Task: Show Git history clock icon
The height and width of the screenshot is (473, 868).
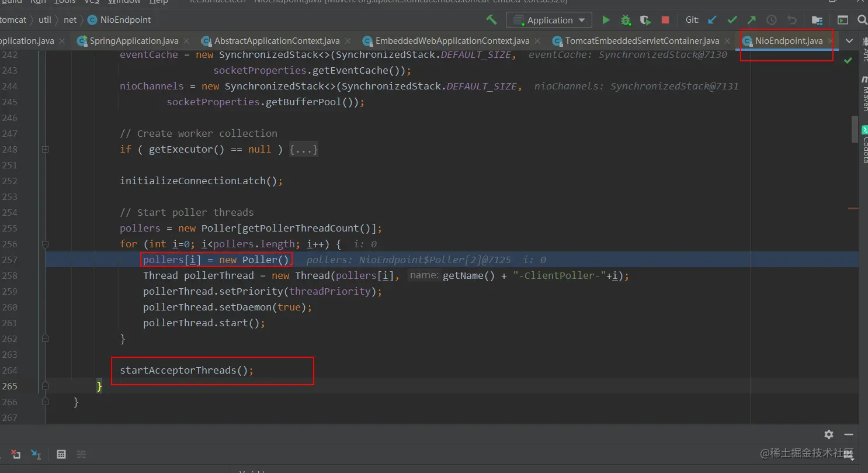Action: [772, 20]
